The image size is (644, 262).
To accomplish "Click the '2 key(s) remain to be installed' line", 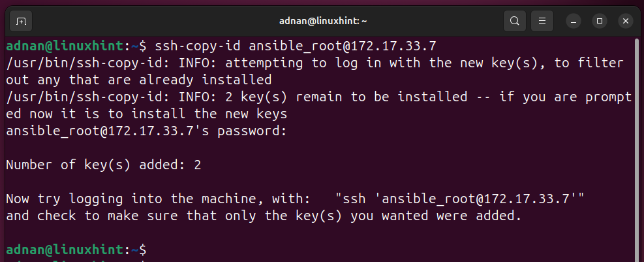I will 319,97.
